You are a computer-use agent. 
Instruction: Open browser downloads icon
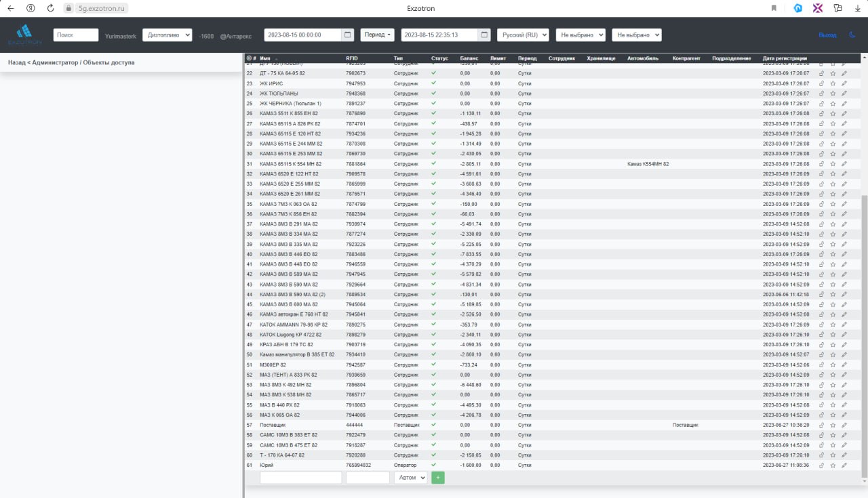pyautogui.click(x=857, y=8)
